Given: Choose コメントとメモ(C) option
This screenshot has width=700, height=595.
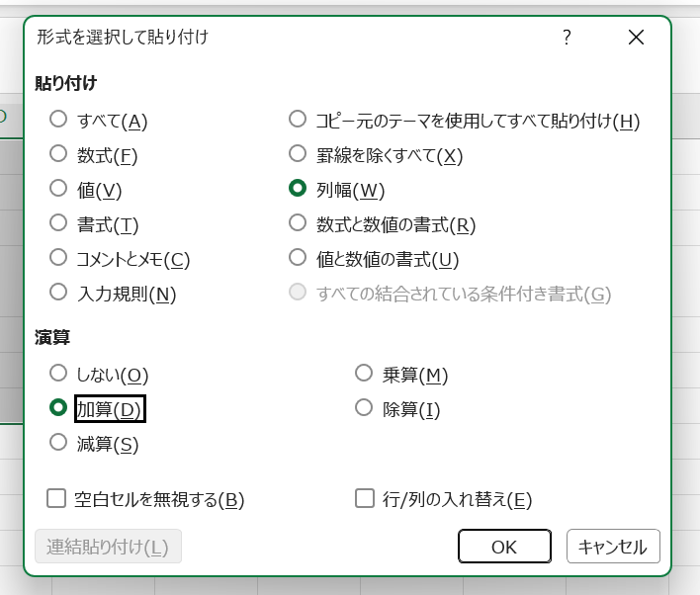Looking at the screenshot, I should pyautogui.click(x=58, y=258).
